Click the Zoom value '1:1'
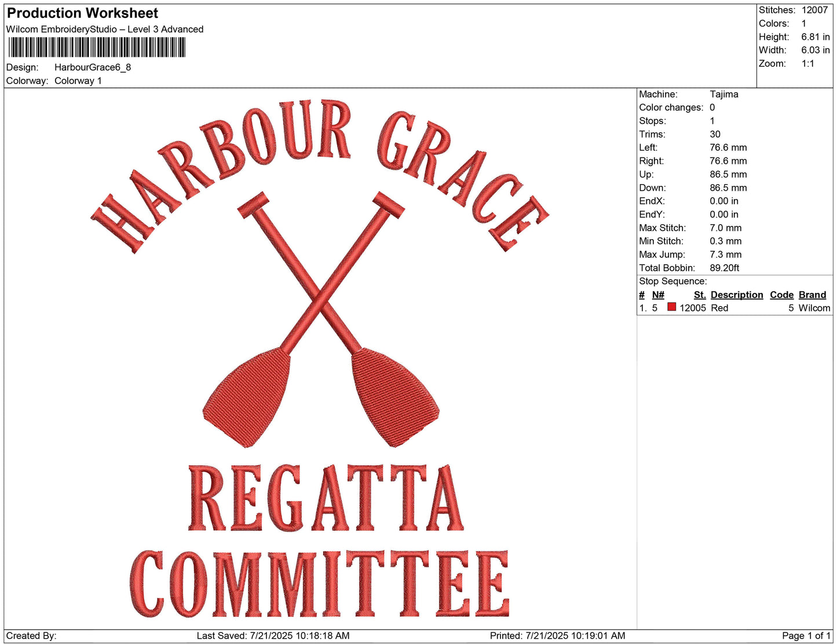The height and width of the screenshot is (644, 837). (808, 64)
